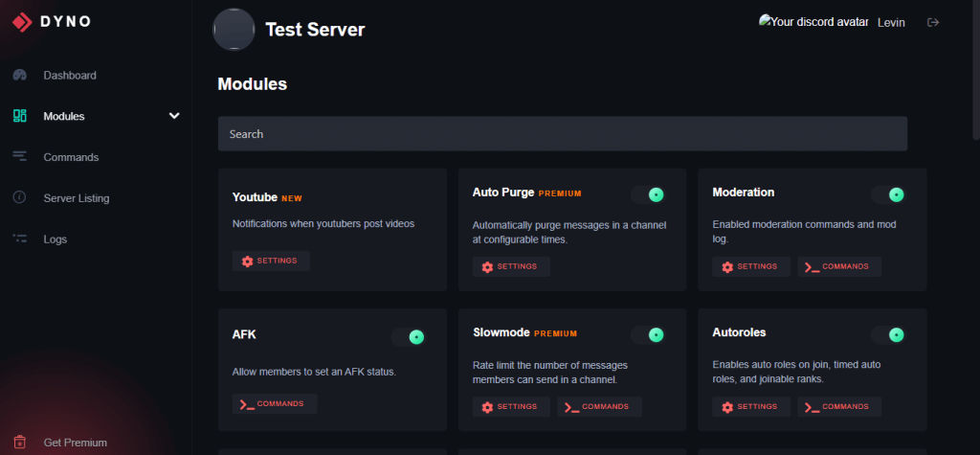
Task: Click the Get Premium icon
Action: tap(19, 443)
